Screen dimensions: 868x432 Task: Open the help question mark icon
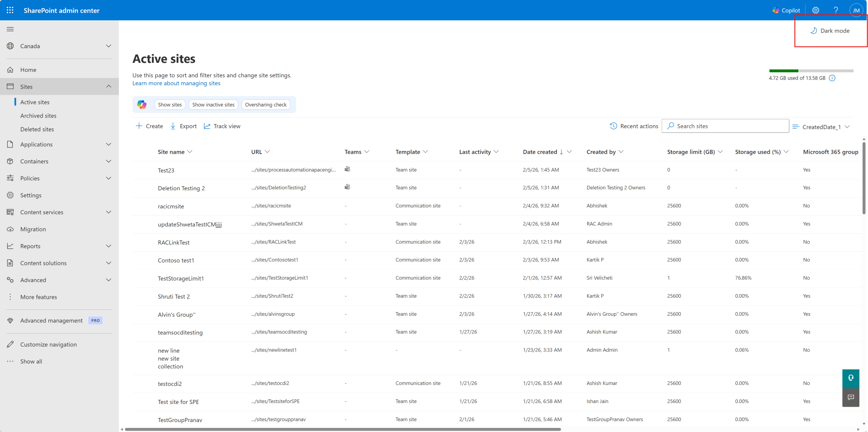[836, 10]
